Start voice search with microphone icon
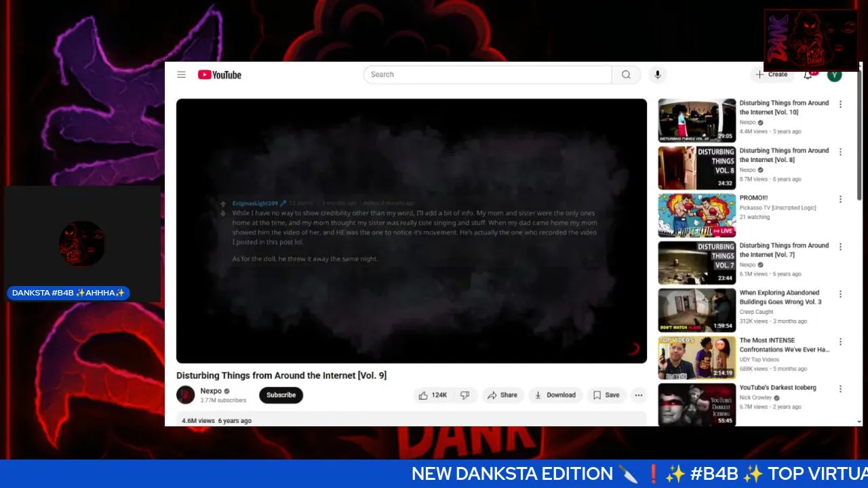The height and width of the screenshot is (488, 868). click(x=656, y=75)
